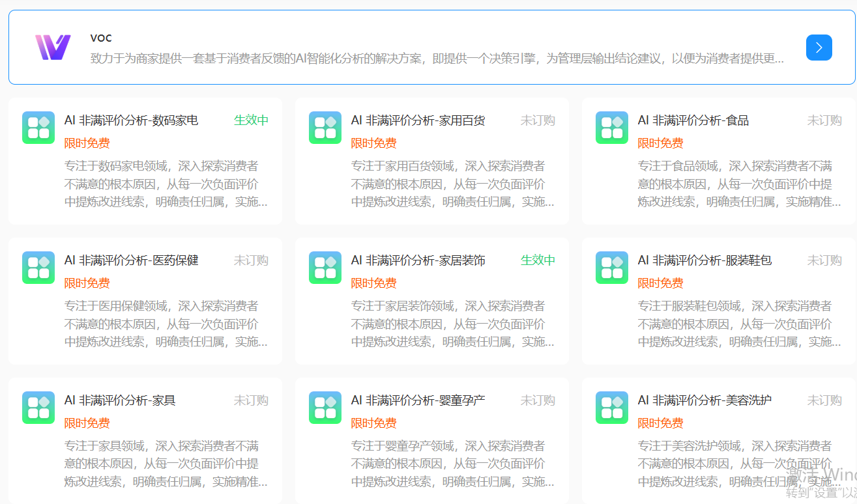Click description 专注于医用保健领域
857x504 pixels.
point(166,324)
